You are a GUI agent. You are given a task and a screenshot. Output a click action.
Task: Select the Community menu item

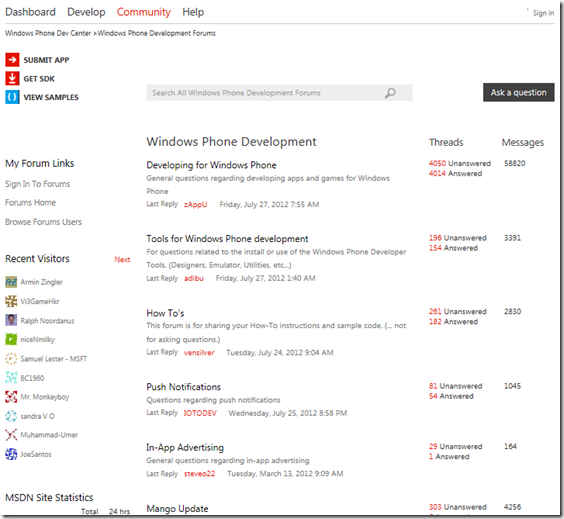point(144,12)
